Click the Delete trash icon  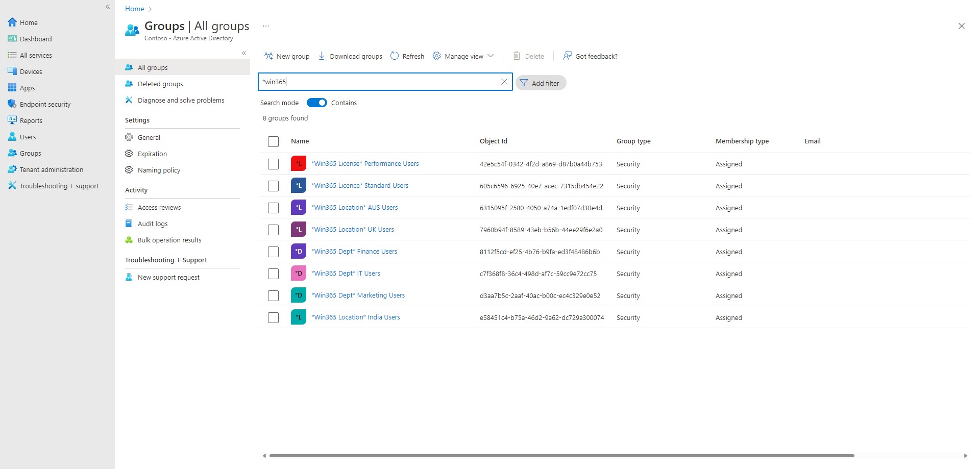516,56
